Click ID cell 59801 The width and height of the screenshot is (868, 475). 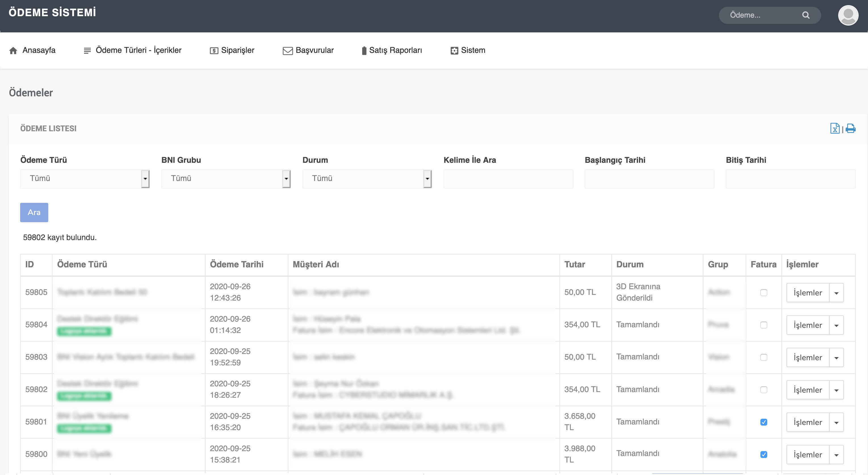[36, 422]
